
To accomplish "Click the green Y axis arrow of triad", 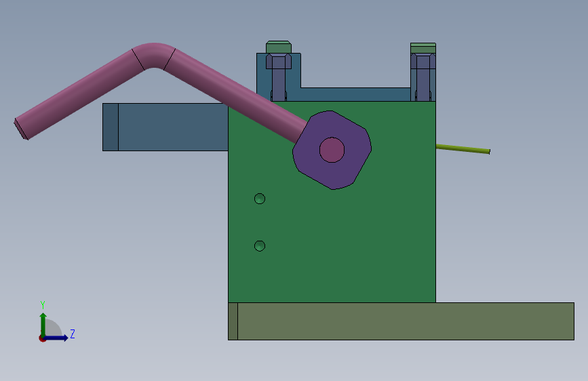I will click(x=43, y=323).
